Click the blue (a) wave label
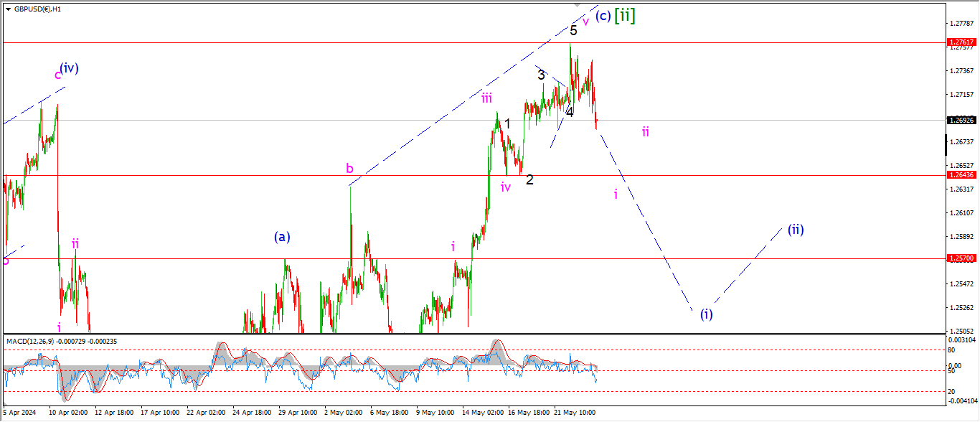This screenshot has height=422, width=980. click(x=282, y=236)
